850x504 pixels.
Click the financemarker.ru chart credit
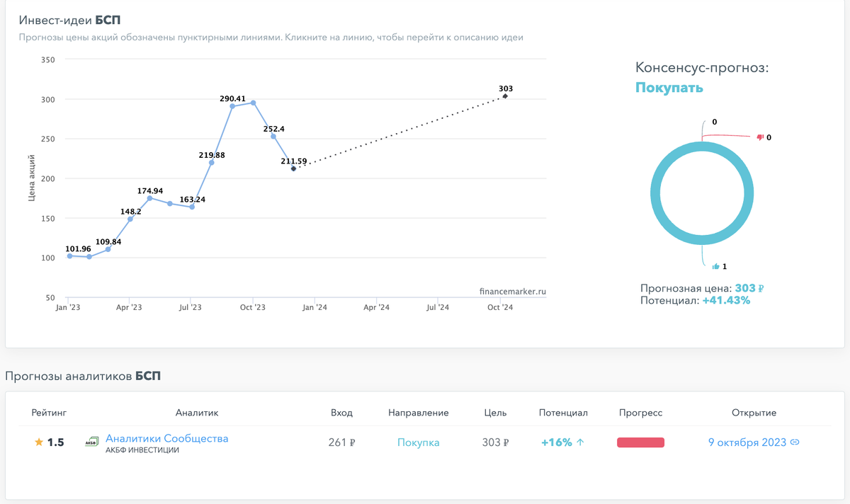(513, 291)
